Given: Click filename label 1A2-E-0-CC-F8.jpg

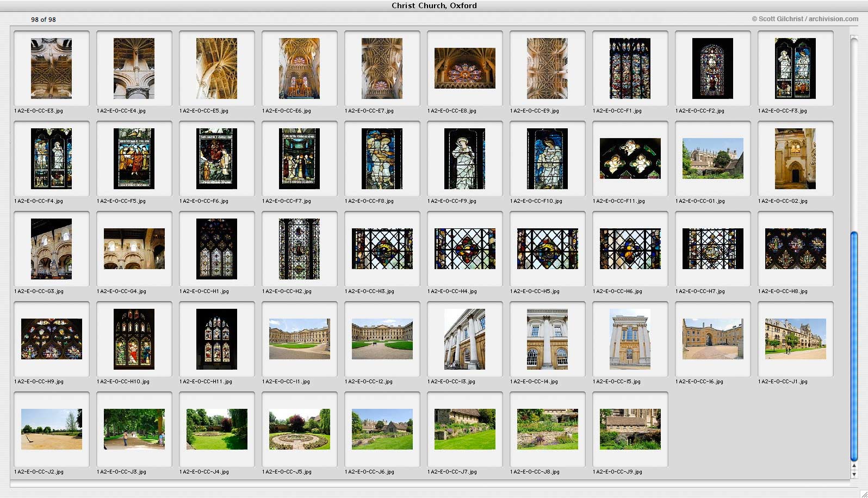Looking at the screenshot, I should coord(369,201).
